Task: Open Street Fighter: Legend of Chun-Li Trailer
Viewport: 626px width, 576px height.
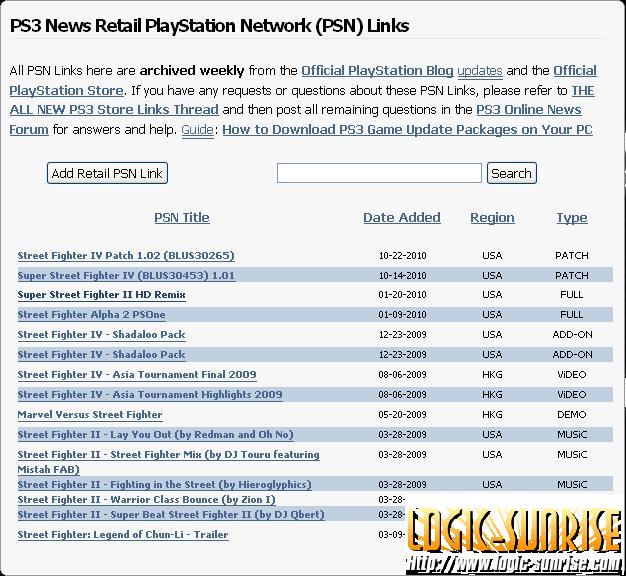Action: pyautogui.click(x=123, y=535)
